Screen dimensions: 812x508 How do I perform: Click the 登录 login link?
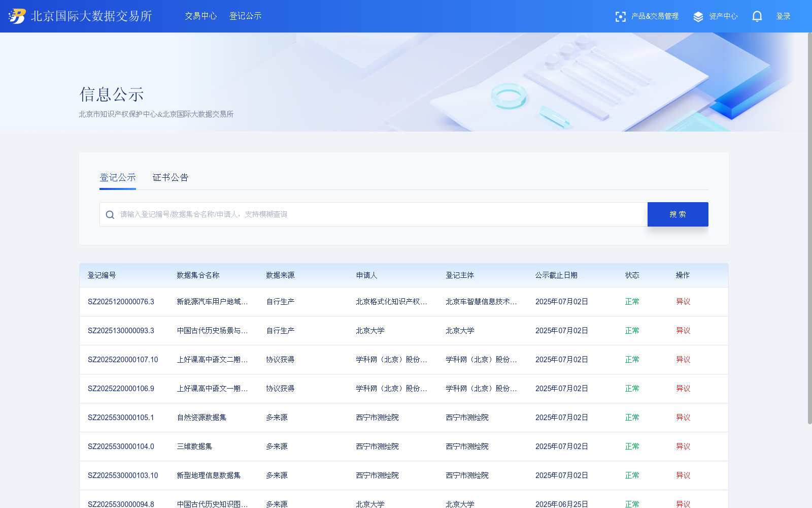click(783, 16)
